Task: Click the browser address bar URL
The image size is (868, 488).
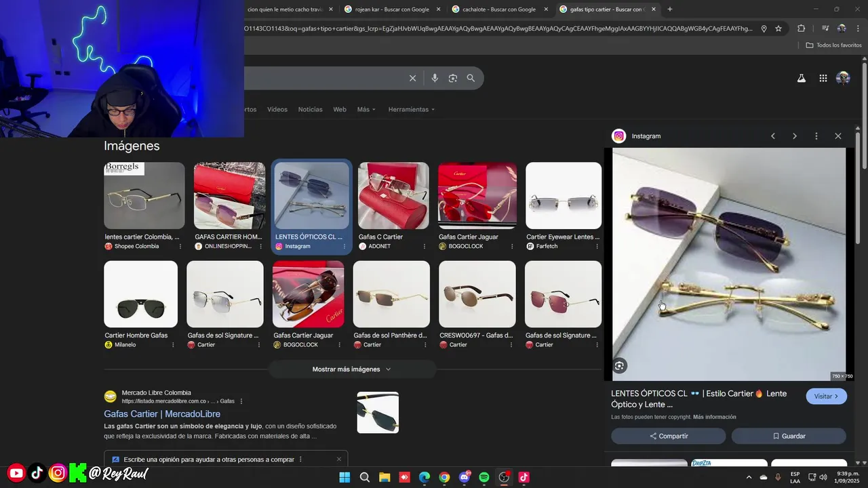Action: pyautogui.click(x=498, y=28)
